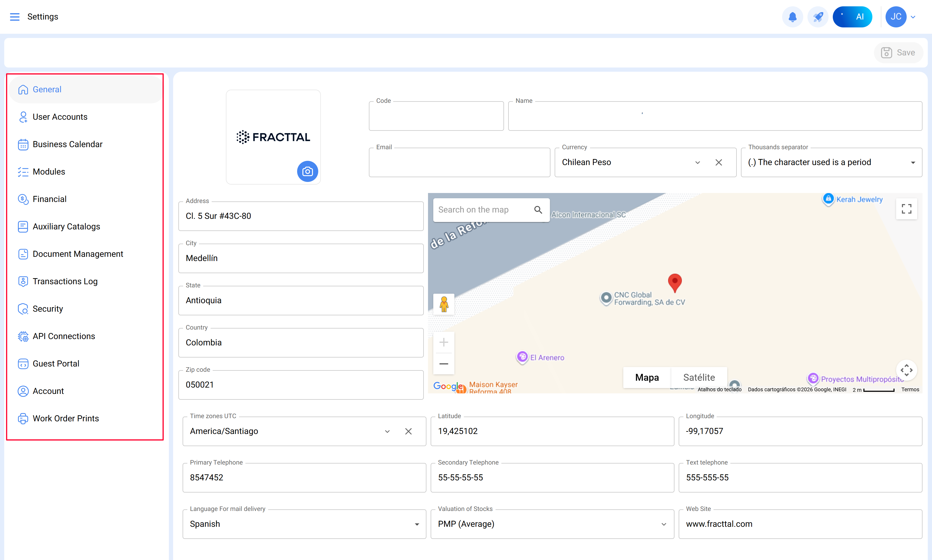Expand the Valuation of Stocks dropdown
Screen dimensions: 932x560
tap(663, 524)
